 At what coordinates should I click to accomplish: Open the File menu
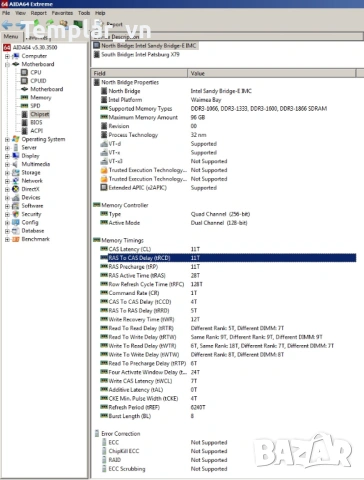coord(6,13)
